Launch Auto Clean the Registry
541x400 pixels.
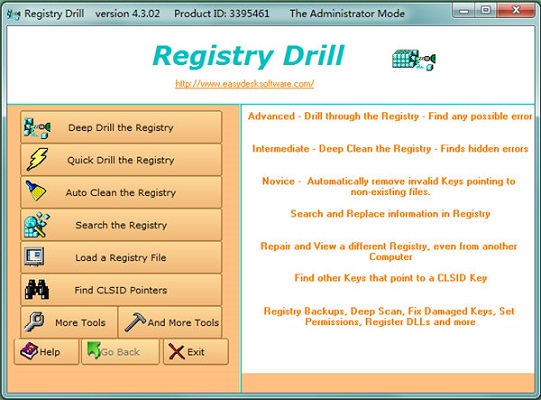(x=121, y=192)
